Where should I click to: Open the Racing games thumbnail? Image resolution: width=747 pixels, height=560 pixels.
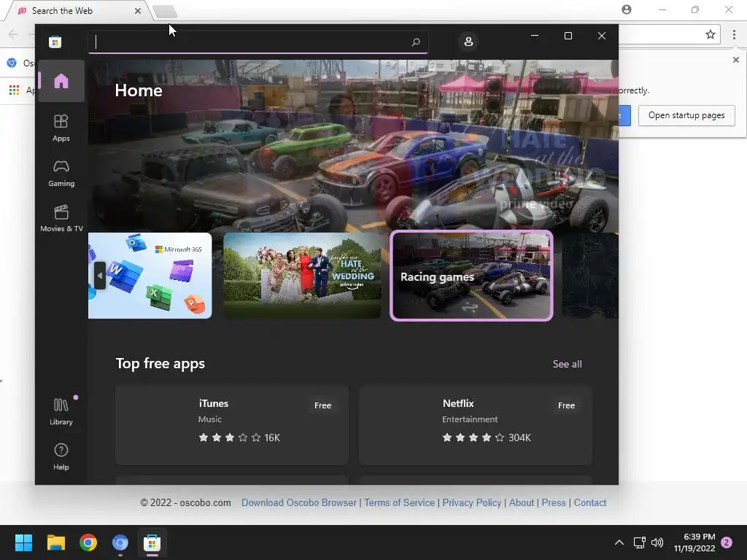[x=471, y=275]
